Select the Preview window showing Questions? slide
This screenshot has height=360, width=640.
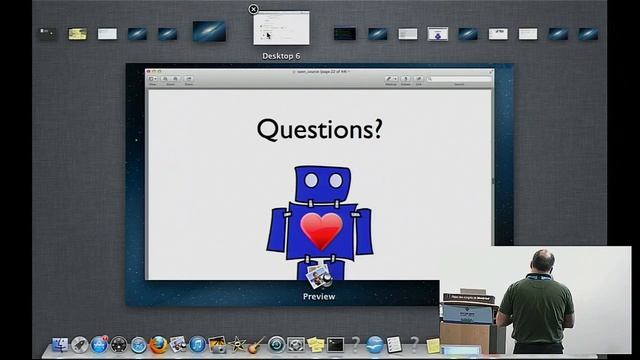pyautogui.click(x=319, y=175)
